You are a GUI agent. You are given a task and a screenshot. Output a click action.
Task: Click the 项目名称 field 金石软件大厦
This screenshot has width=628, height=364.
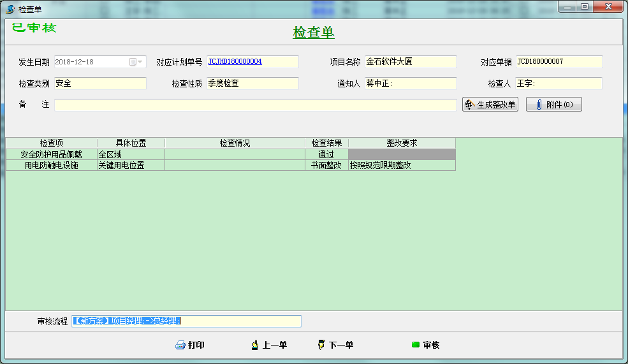(411, 62)
